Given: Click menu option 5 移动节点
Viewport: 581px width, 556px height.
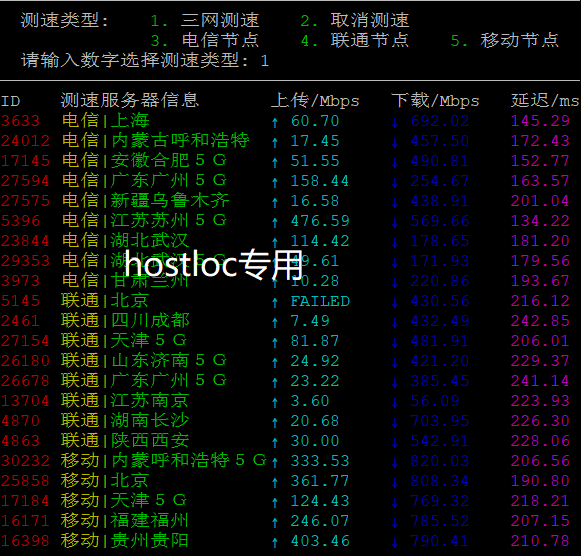Looking at the screenshot, I should click(x=505, y=40).
